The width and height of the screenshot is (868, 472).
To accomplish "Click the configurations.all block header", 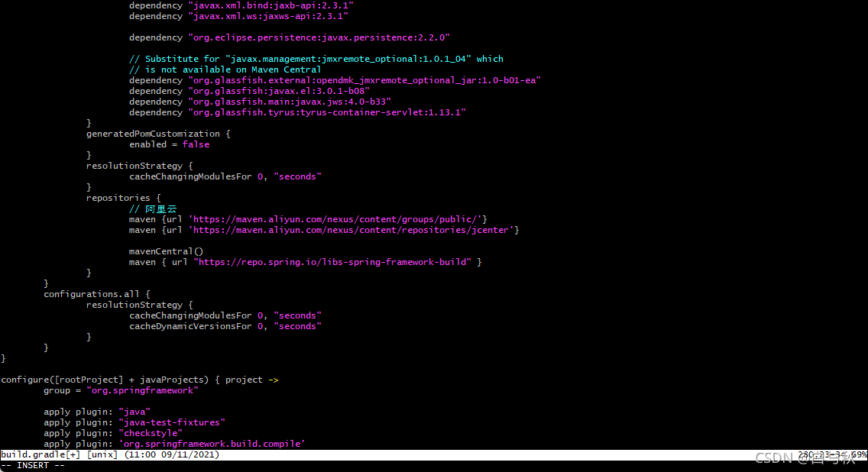I will click(97, 294).
